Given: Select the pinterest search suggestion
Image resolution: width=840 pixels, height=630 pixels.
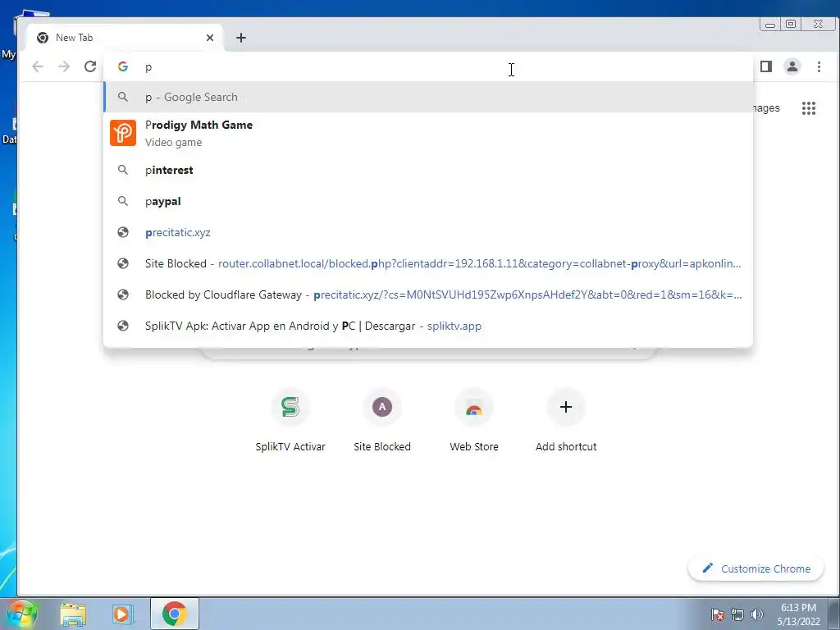Looking at the screenshot, I should (x=428, y=170).
